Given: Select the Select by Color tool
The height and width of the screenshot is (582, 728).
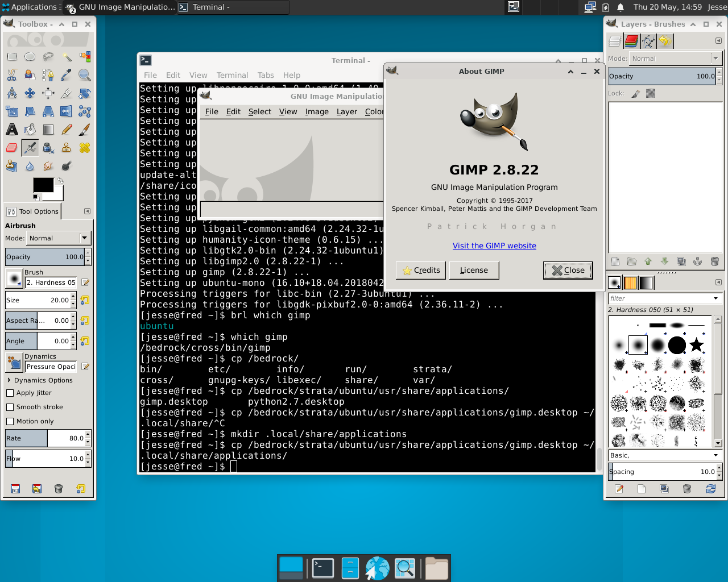Looking at the screenshot, I should [85, 57].
